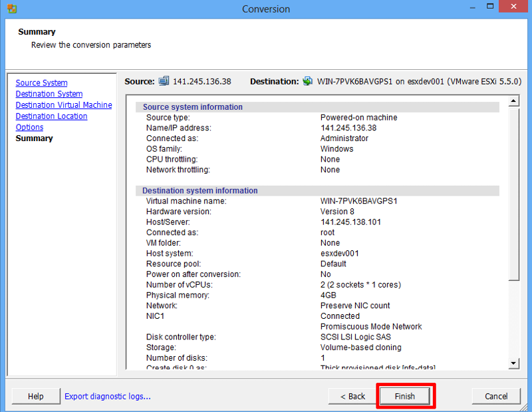Click Resource pool value Default
The width and height of the screenshot is (532, 412).
tap(333, 264)
